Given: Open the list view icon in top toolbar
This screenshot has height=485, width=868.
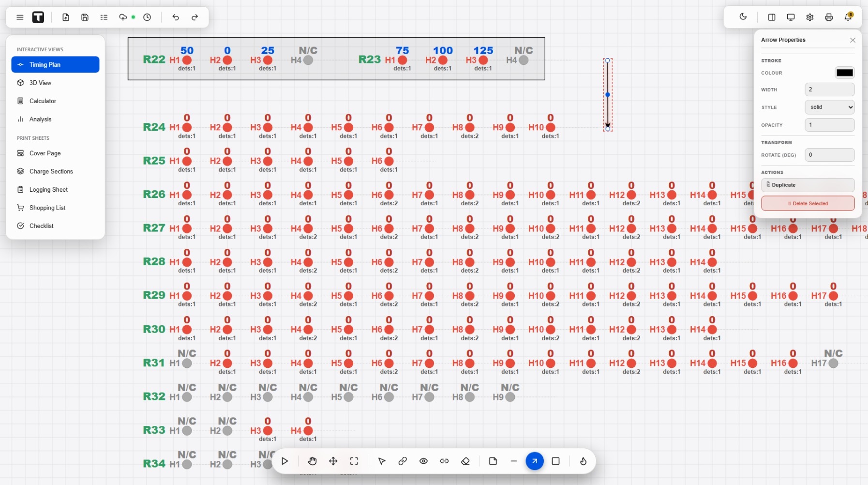Looking at the screenshot, I should pos(104,17).
